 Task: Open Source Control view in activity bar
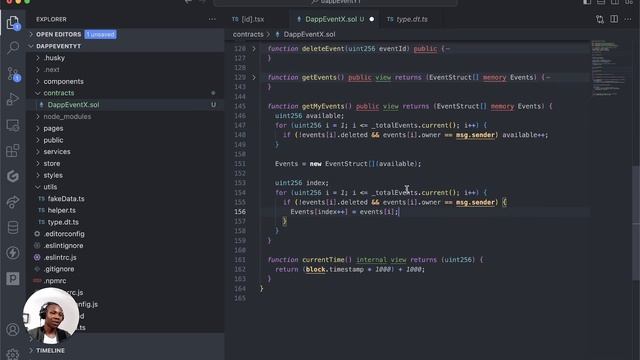(x=13, y=74)
